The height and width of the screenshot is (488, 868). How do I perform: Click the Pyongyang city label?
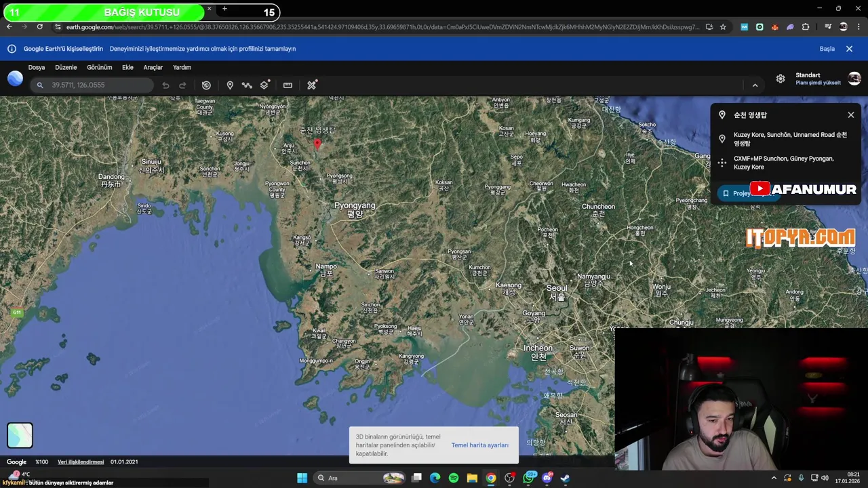click(x=354, y=209)
